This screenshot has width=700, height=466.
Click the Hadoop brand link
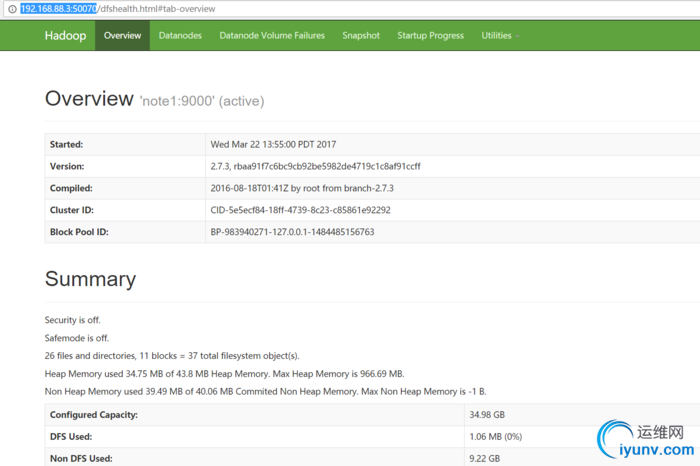coord(65,36)
